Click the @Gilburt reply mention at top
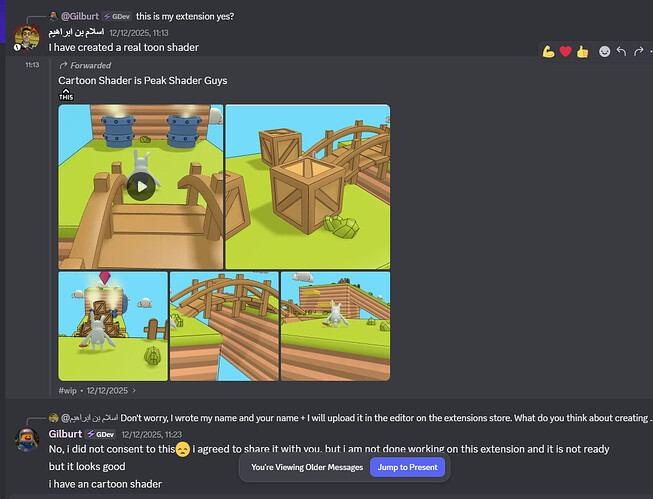The width and height of the screenshot is (653, 499). [80, 16]
